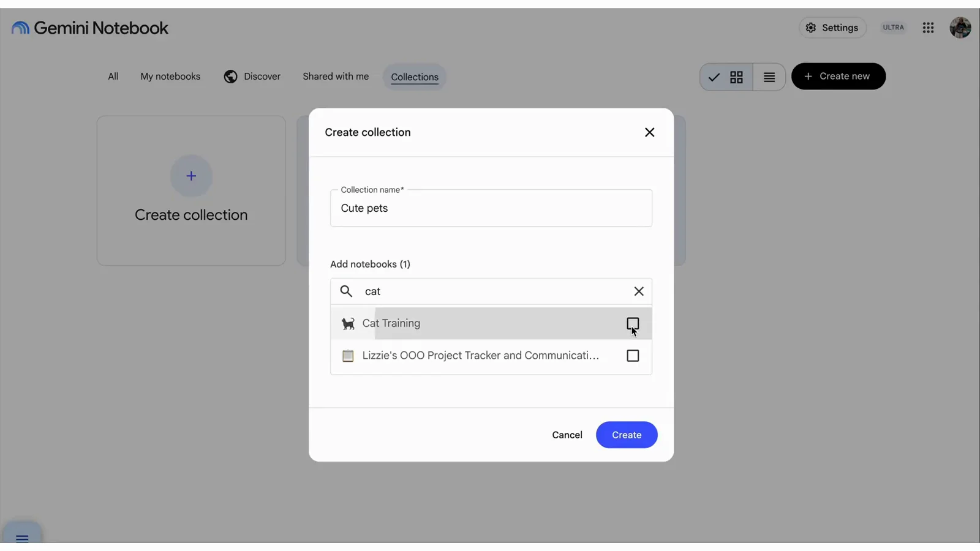Click the Collection name input field
This screenshot has height=551, width=980.
coord(491,208)
